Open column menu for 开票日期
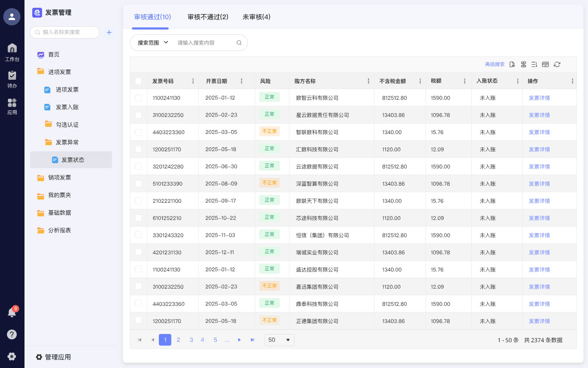Screen dimensions: 588x368 click(x=242, y=81)
